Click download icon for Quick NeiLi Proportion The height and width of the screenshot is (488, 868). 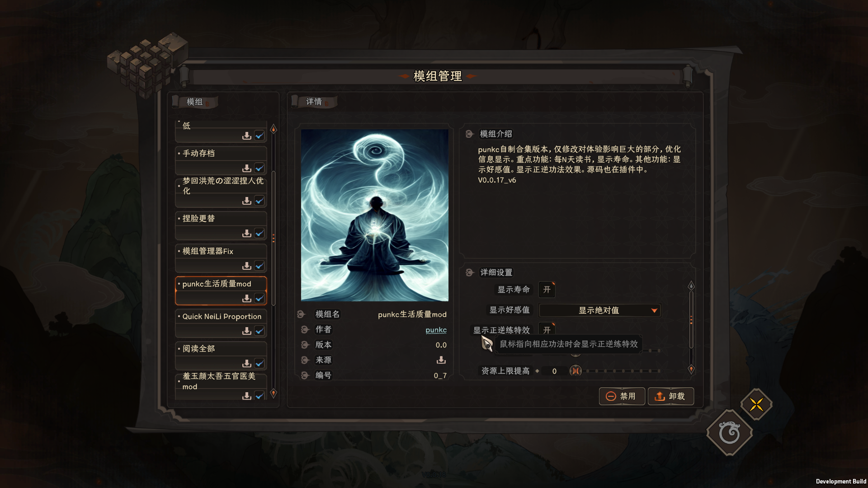pyautogui.click(x=246, y=331)
